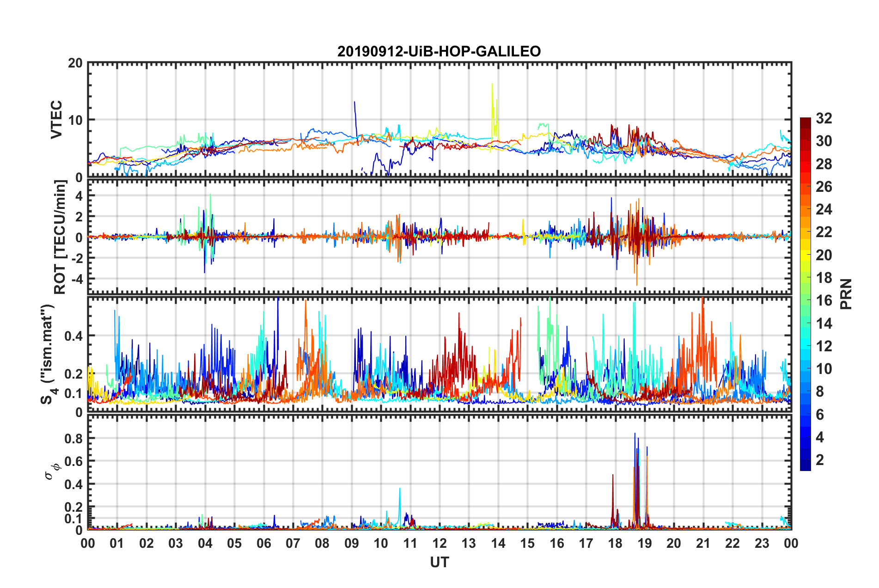Click colorbar tick label 30
879x588 pixels.
[824, 141]
